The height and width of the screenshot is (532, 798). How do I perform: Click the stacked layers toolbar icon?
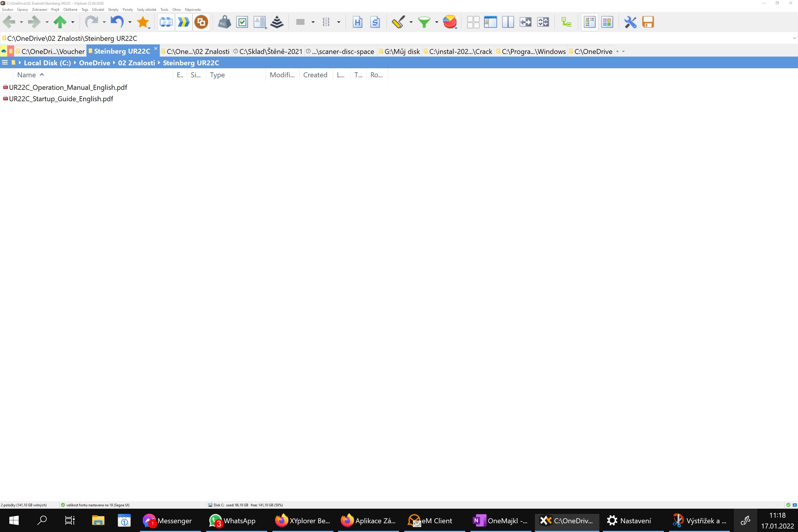tap(277, 22)
